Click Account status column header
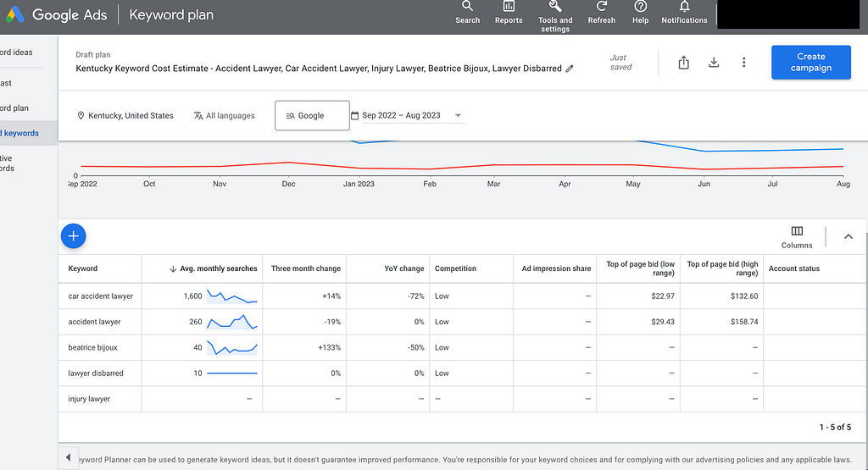The image size is (868, 470). click(793, 268)
